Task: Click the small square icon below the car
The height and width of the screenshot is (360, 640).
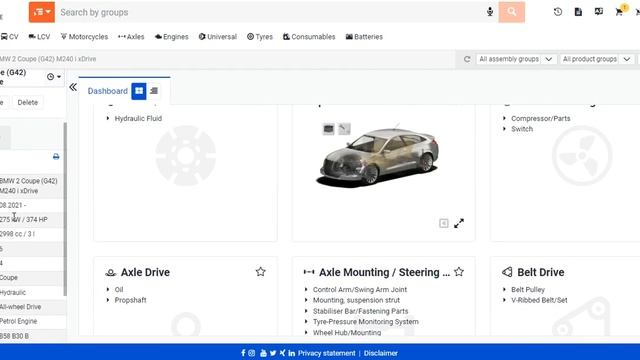Action: (x=444, y=223)
